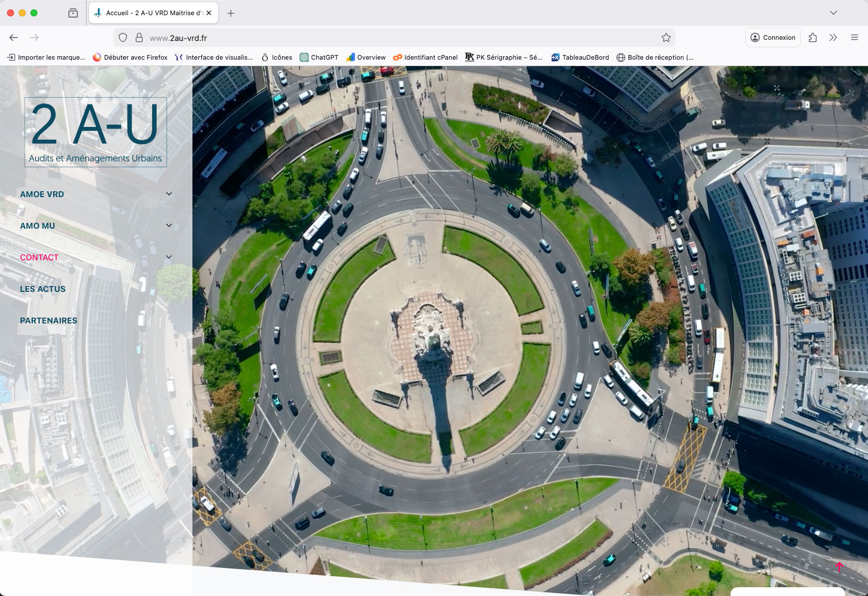868x596 pixels.
Task: List all tabs dropdown arrow
Action: [x=833, y=13]
